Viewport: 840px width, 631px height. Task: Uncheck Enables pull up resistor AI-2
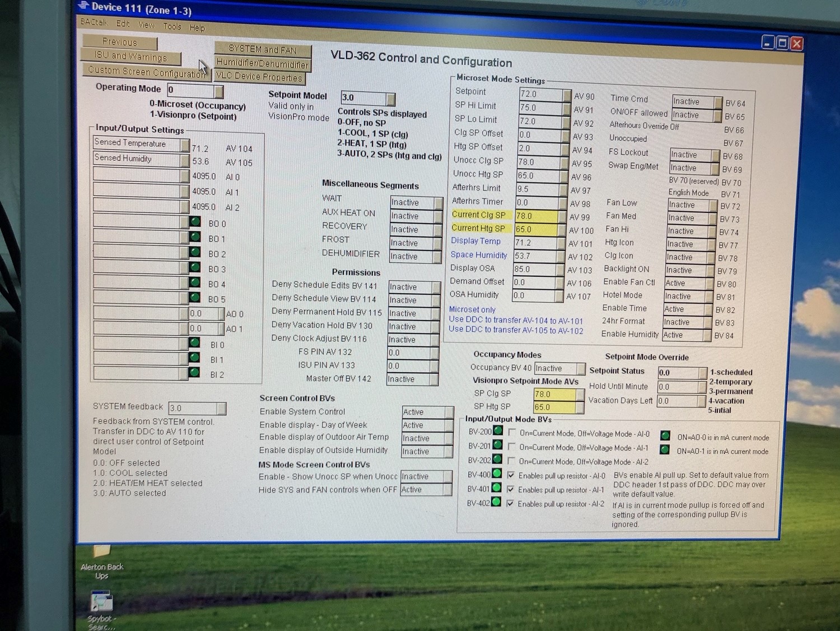click(x=510, y=503)
